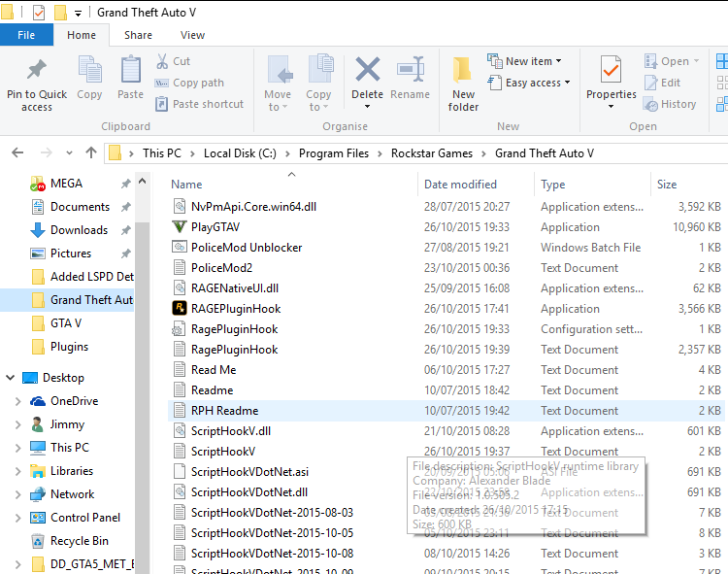Click title bar Properties checkmark icon
The height and width of the screenshot is (574, 728).
[x=39, y=13]
